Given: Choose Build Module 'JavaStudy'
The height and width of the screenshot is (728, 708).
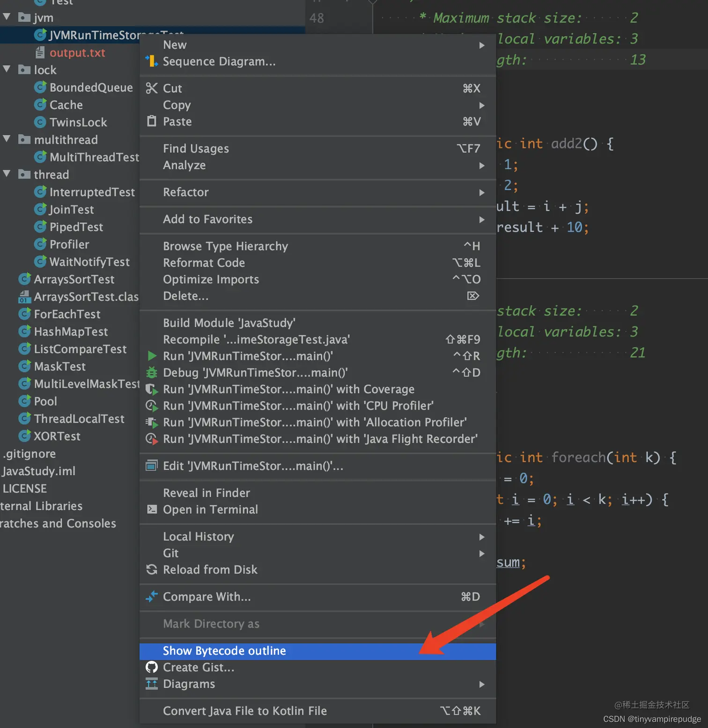Looking at the screenshot, I should pyautogui.click(x=318, y=323).
